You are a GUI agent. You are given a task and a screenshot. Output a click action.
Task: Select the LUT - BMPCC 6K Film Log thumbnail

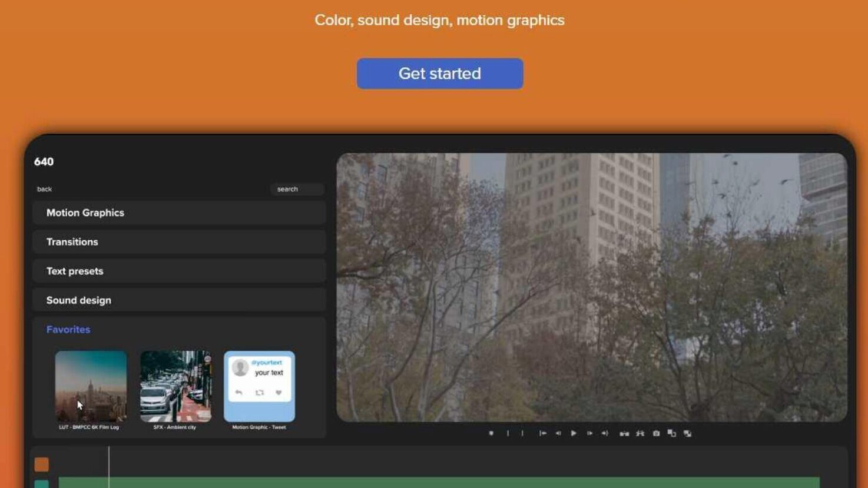(91, 386)
